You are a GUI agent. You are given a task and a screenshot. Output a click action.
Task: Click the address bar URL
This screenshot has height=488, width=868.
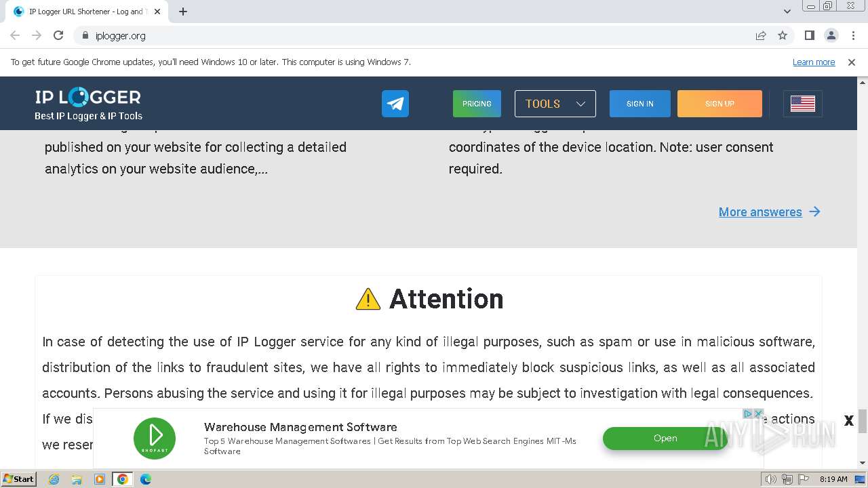coord(121,36)
